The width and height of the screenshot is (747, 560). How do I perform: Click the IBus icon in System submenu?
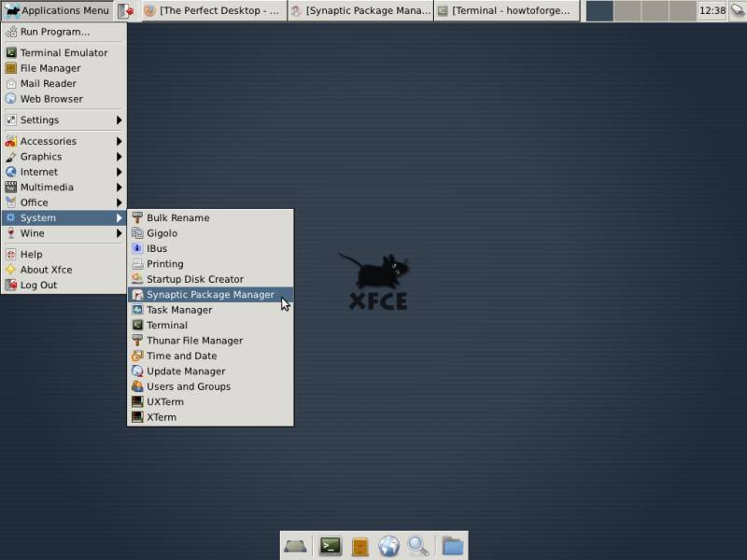tap(137, 248)
